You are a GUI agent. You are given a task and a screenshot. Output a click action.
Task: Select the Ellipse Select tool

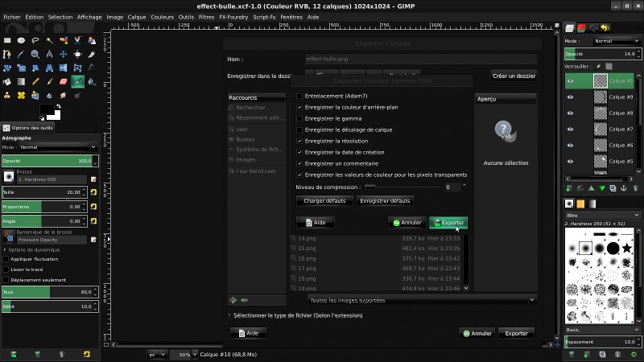click(22, 40)
